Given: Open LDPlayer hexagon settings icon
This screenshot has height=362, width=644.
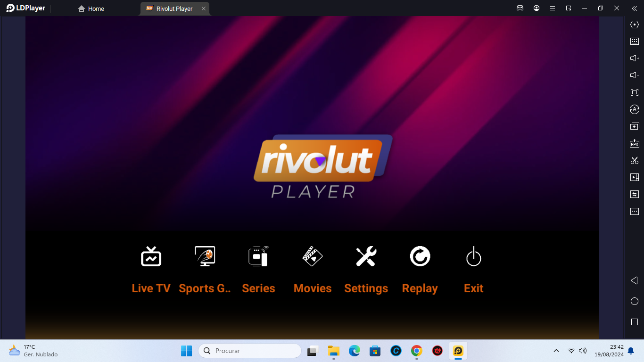Looking at the screenshot, I should point(635,25).
